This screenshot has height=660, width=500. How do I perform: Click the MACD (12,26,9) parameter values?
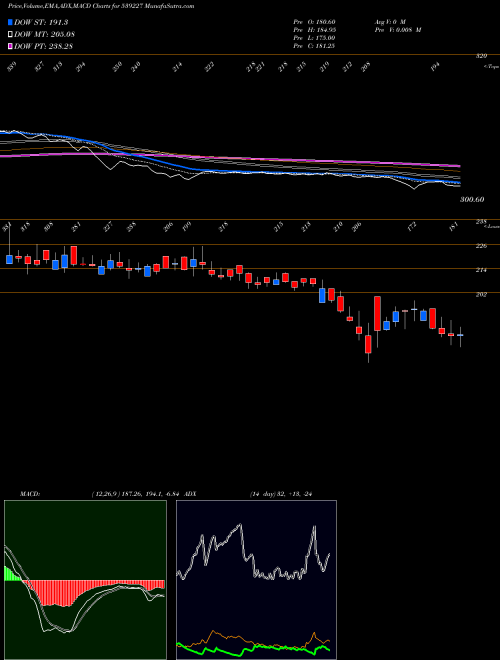[137, 494]
